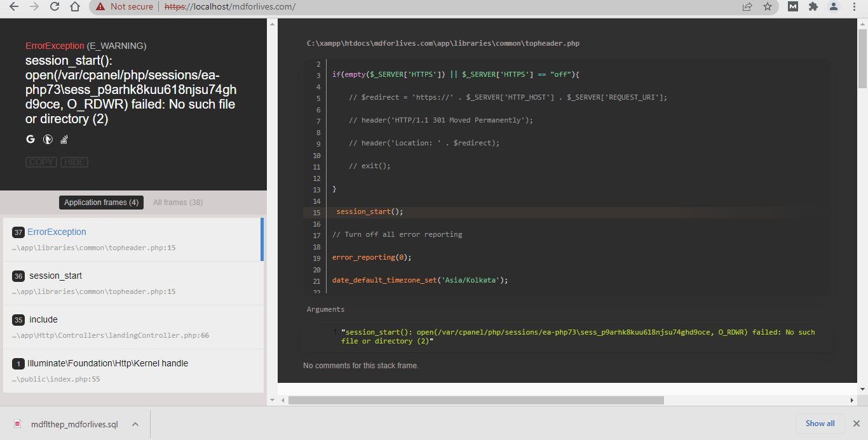Click the landingController.php:66 file path

click(x=111, y=335)
